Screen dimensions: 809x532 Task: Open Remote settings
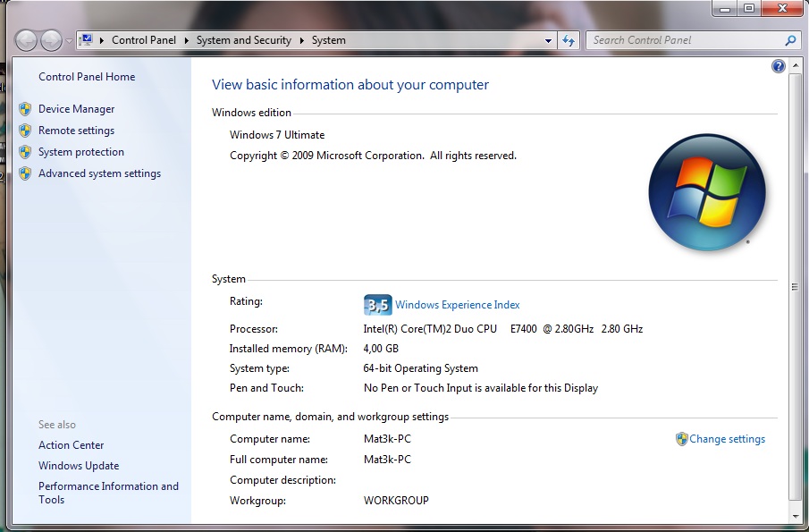coord(76,131)
